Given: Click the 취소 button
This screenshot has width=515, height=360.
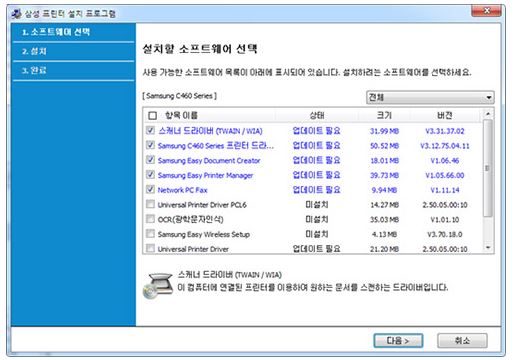Looking at the screenshot, I should click(x=462, y=340).
